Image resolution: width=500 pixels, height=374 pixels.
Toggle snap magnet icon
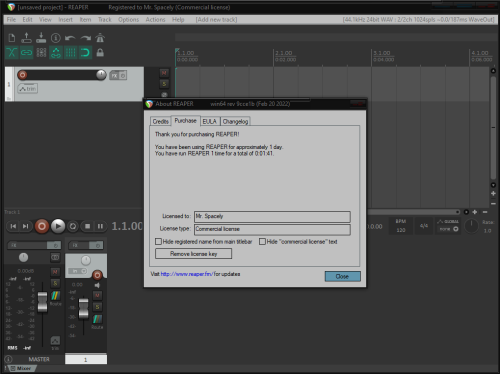tap(85, 53)
